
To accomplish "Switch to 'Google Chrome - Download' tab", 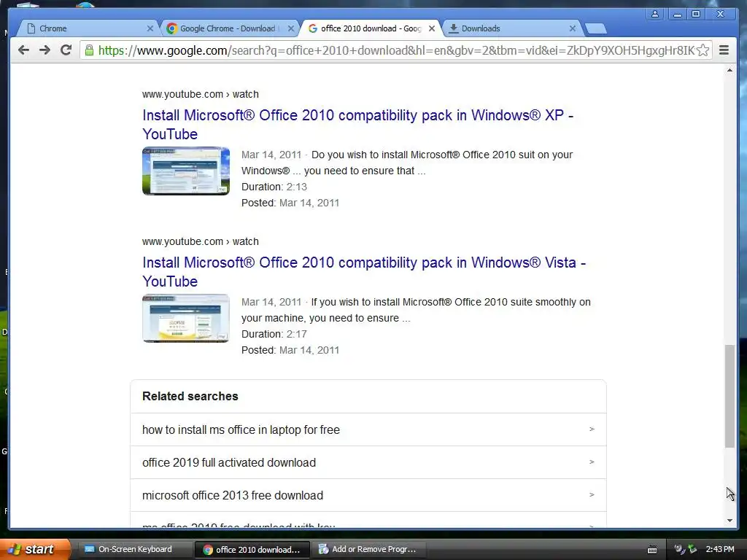I will [228, 28].
